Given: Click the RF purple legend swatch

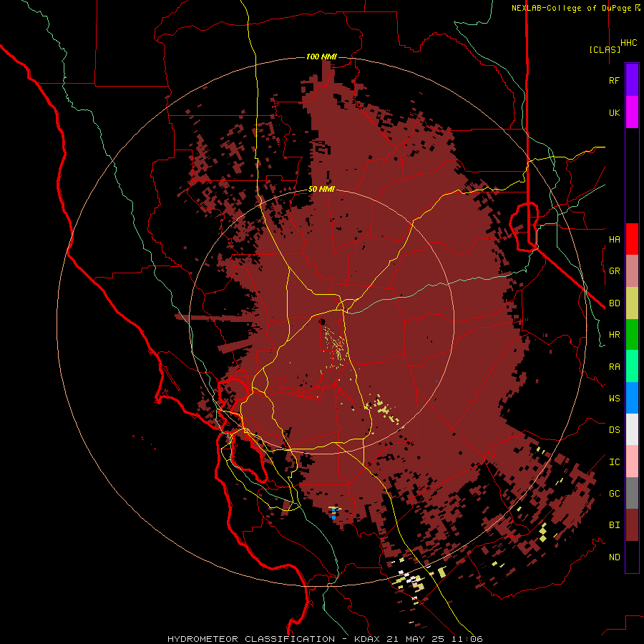Looking at the screenshot, I should (x=632, y=80).
